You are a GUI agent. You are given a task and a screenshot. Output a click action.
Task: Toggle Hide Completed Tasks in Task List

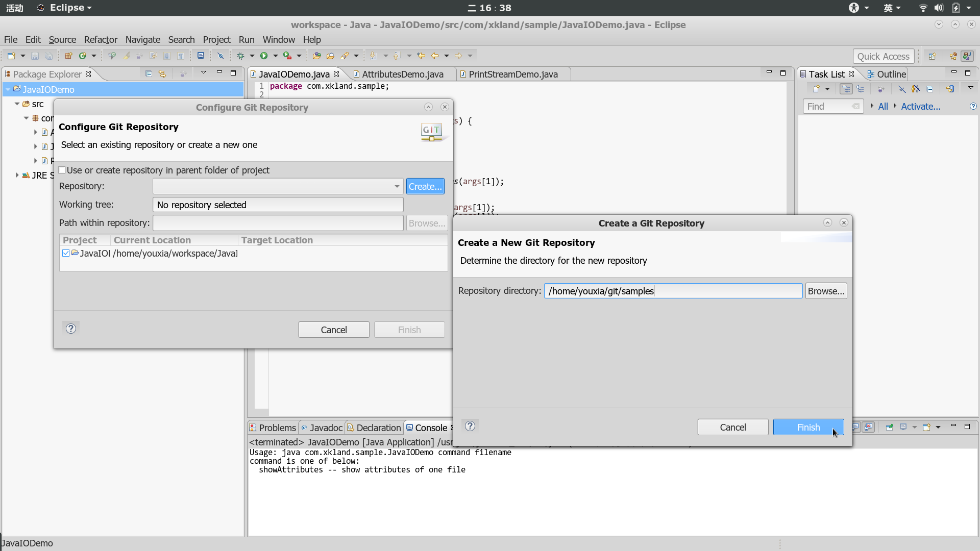click(x=902, y=89)
